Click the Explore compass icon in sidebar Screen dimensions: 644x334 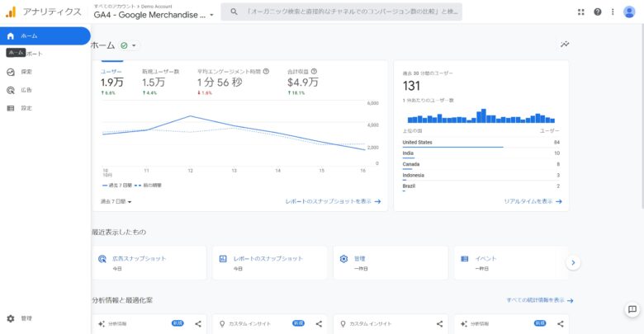[x=11, y=72]
